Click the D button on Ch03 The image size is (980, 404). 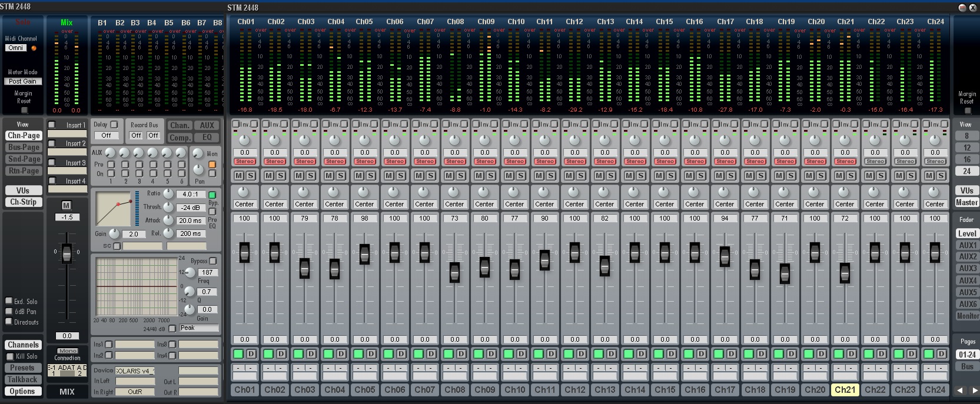point(311,353)
